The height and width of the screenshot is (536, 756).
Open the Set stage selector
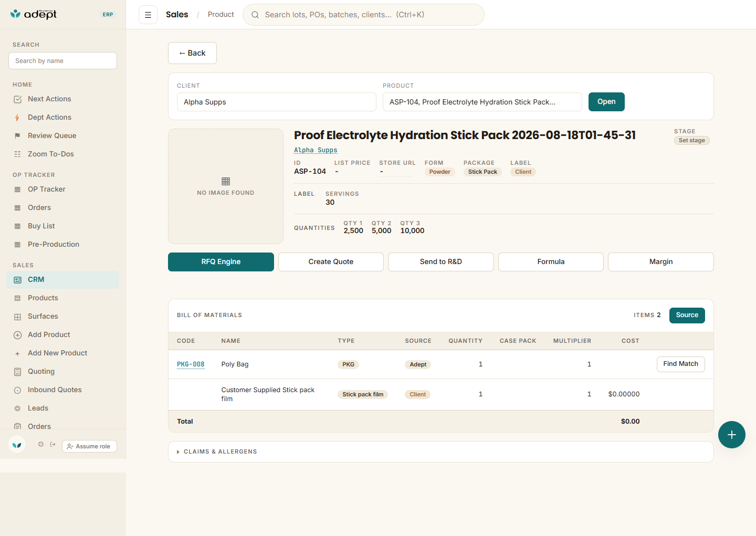(x=691, y=140)
